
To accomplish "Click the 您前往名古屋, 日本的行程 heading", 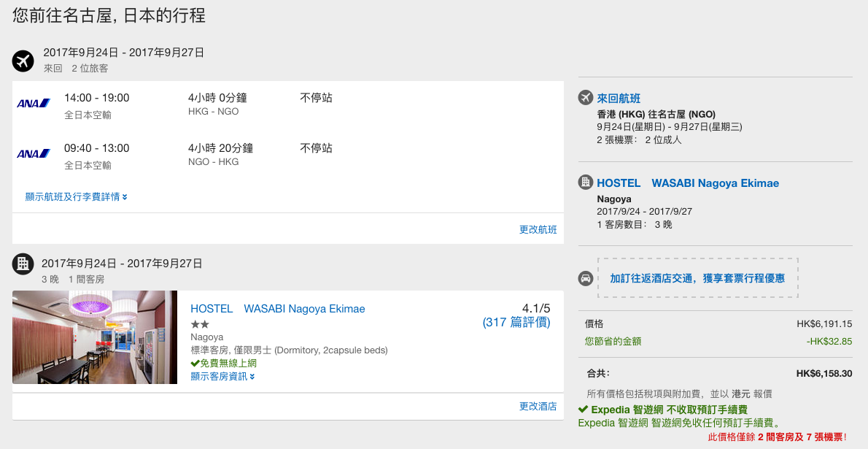I will coord(109,15).
